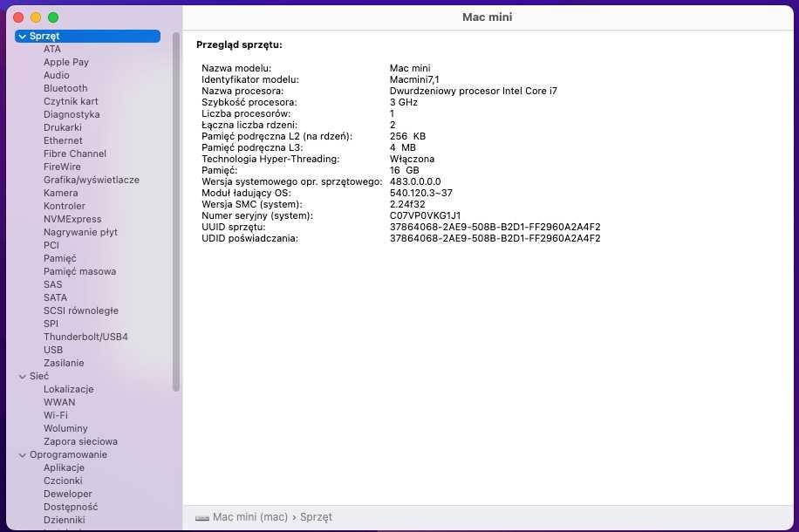Screen dimensions: 799x532
Task: Minimize window with the yellow button
Action: 36,17
